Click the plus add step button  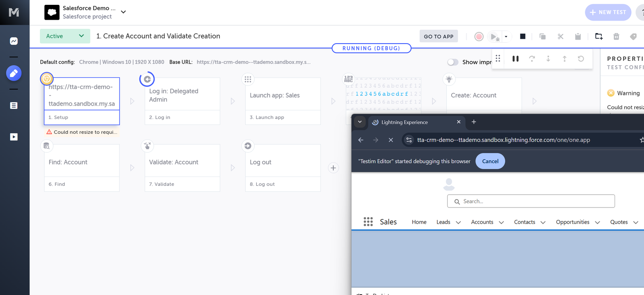coord(333,168)
